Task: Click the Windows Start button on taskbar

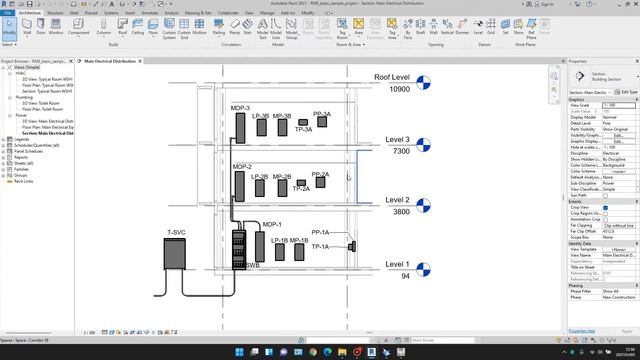Action: pos(239,352)
